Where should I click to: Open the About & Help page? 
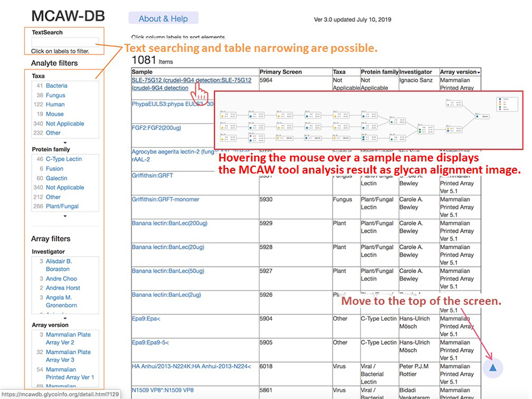[163, 18]
